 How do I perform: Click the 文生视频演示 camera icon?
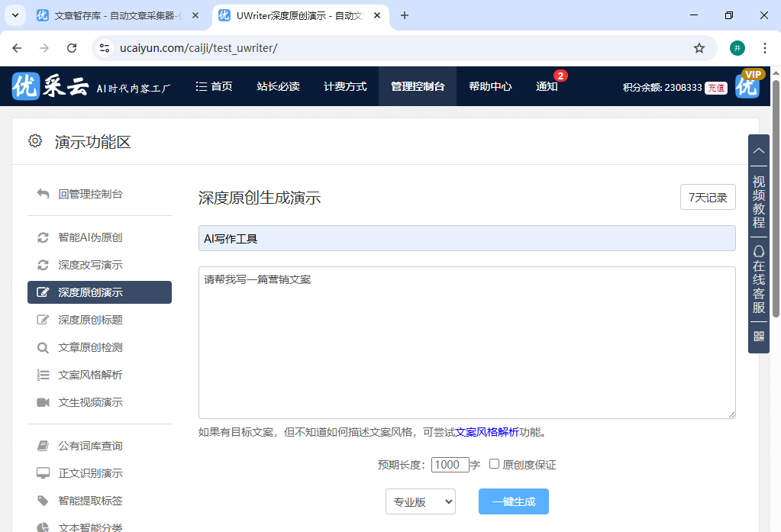(44, 402)
